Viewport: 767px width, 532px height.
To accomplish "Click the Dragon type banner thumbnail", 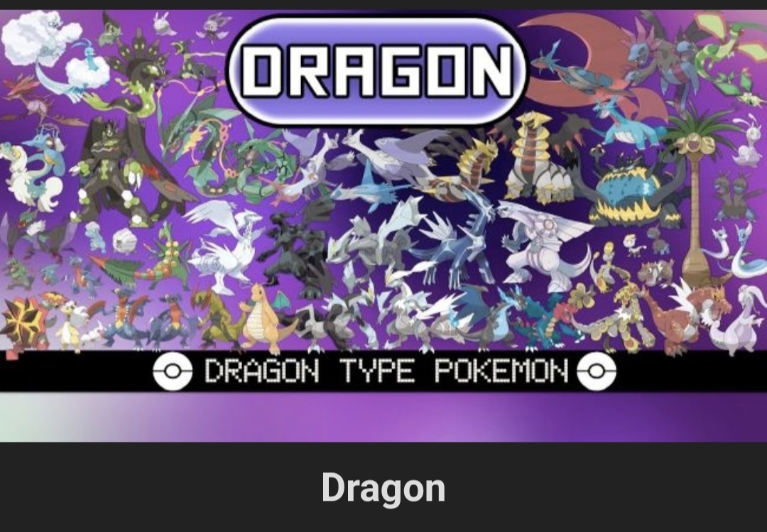I will pyautogui.click(x=383, y=225).
